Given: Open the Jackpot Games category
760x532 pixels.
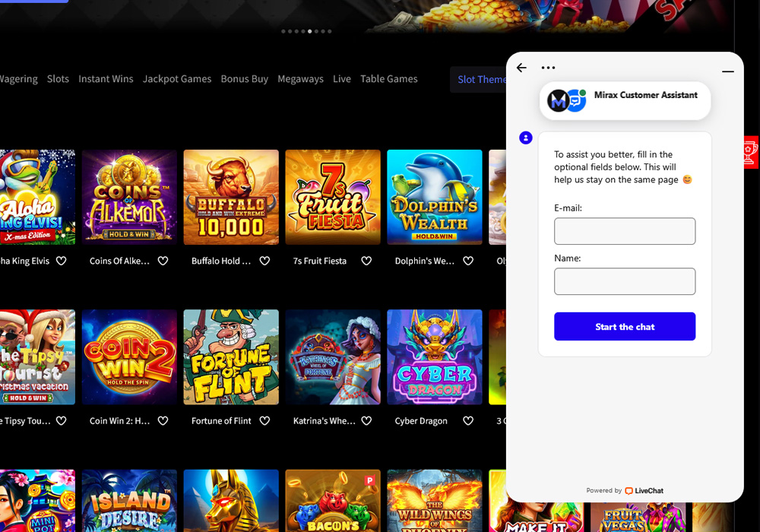Looking at the screenshot, I should click(x=177, y=79).
